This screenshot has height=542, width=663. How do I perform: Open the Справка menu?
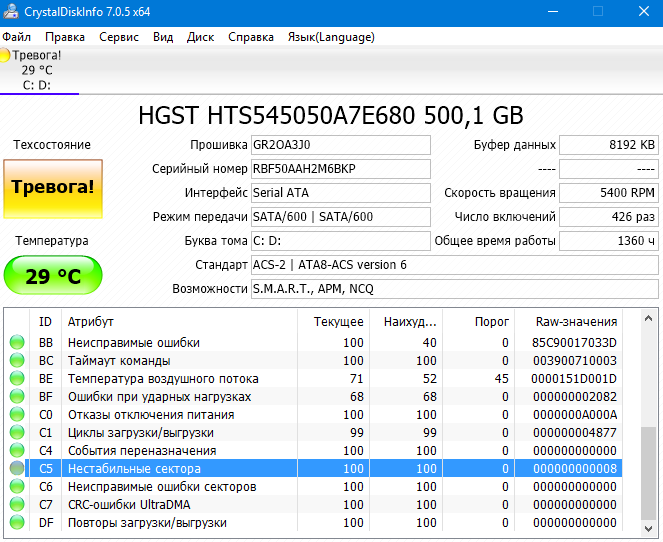click(251, 37)
